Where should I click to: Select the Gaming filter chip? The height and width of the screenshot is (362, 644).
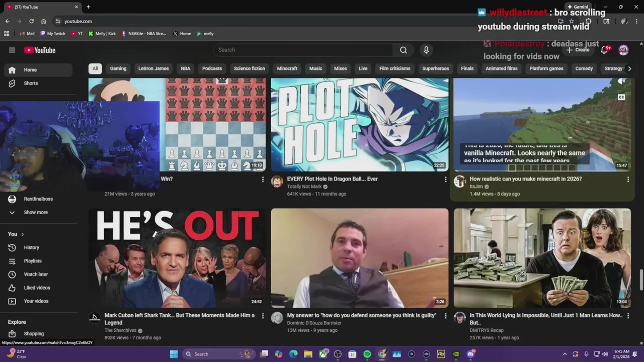(x=118, y=68)
